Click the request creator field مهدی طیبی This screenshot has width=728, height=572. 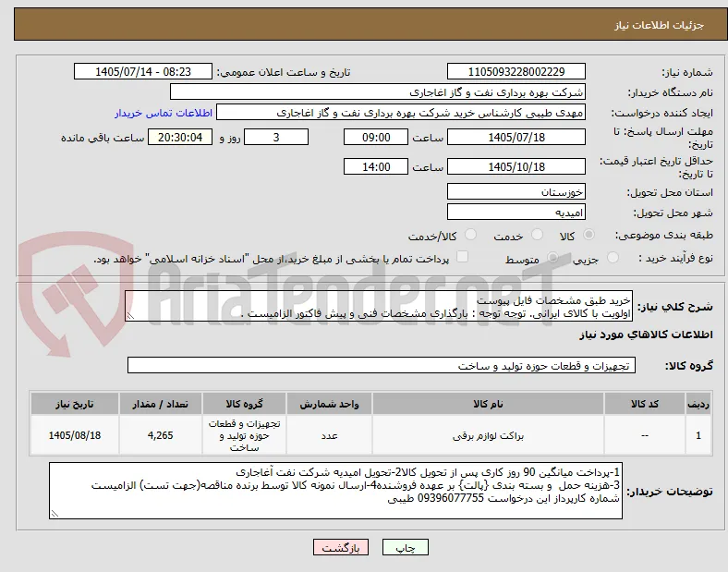401,113
